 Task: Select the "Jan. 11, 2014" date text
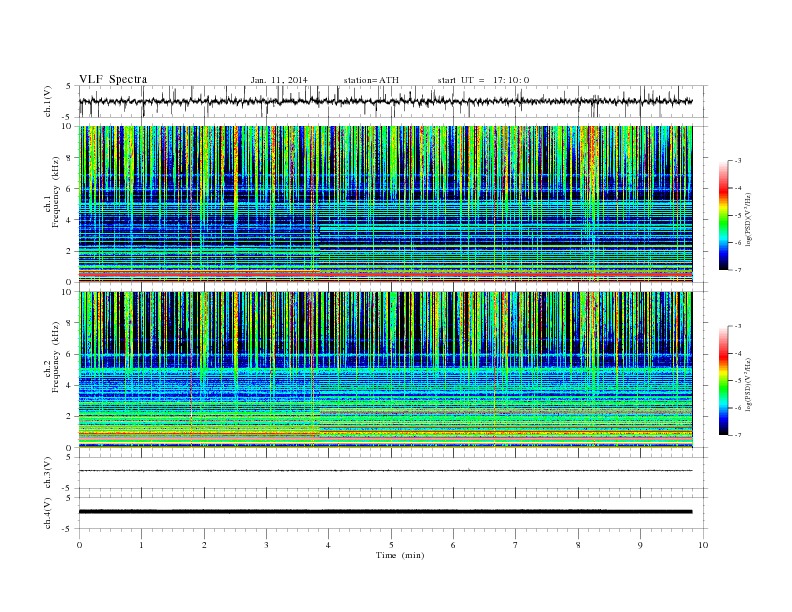[x=279, y=80]
